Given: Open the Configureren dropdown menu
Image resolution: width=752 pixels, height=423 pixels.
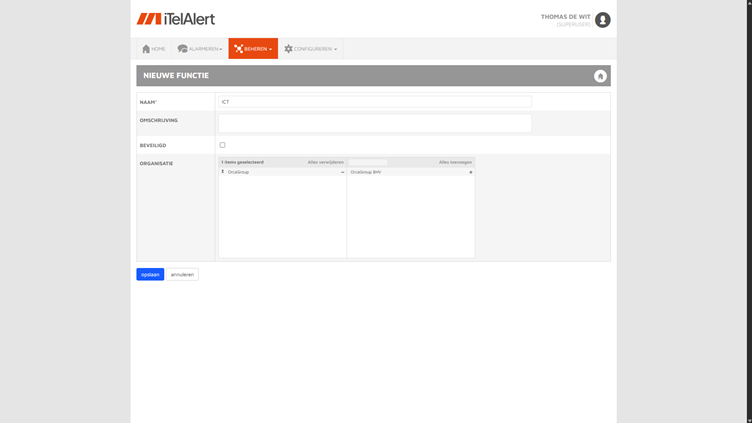Looking at the screenshot, I should [x=311, y=49].
